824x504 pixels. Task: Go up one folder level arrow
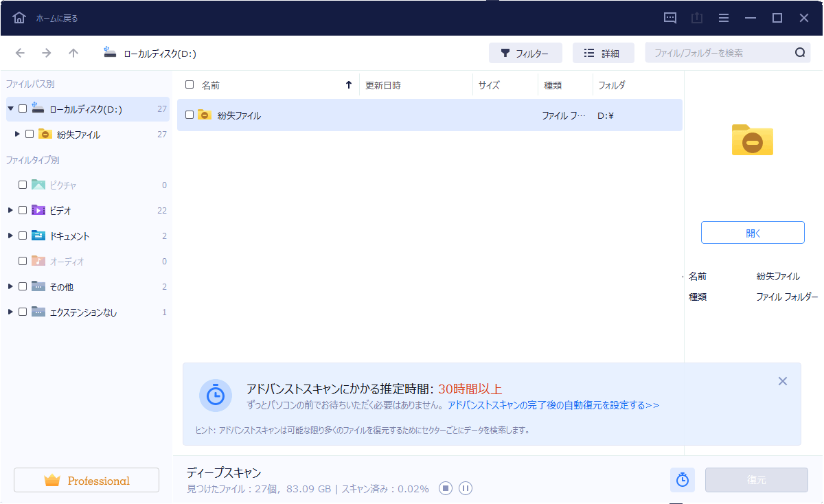pyautogui.click(x=73, y=53)
